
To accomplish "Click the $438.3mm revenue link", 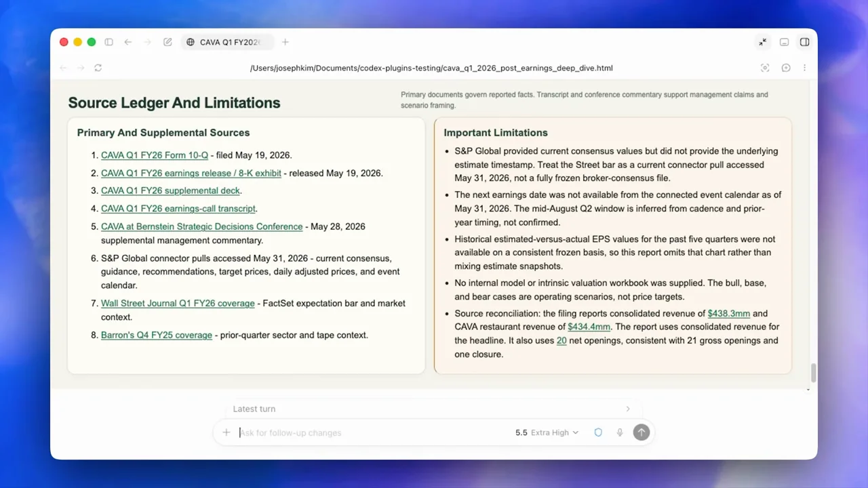I will [x=729, y=313].
